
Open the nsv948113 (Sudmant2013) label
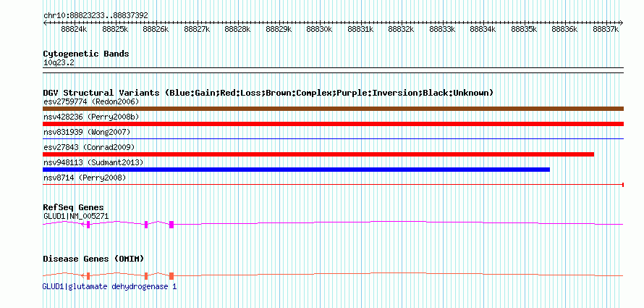(x=93, y=162)
